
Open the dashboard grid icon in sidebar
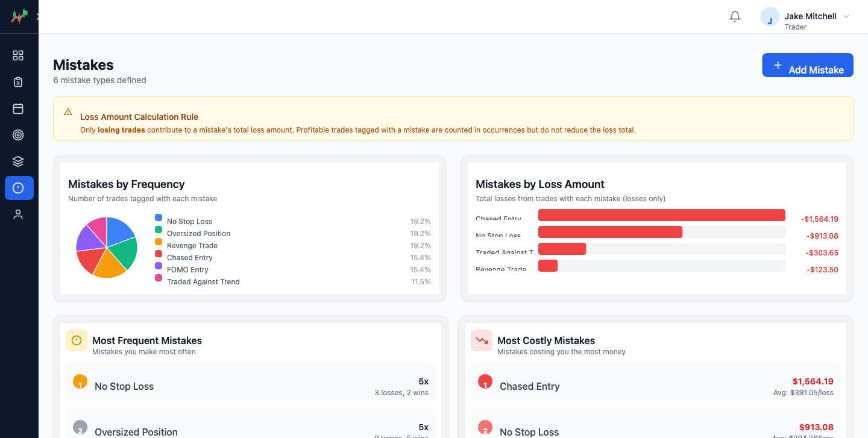tap(18, 55)
